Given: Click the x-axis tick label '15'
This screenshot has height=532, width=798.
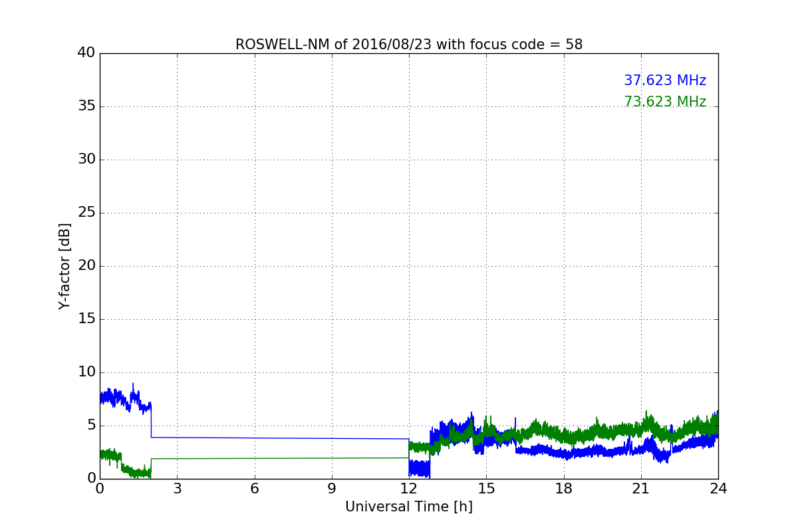Looking at the screenshot, I should [486, 489].
